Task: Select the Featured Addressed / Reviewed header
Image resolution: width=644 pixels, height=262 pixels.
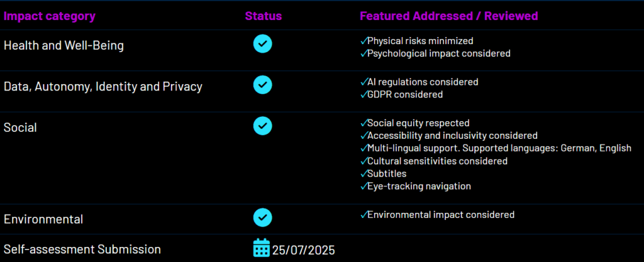Action: [x=449, y=16]
